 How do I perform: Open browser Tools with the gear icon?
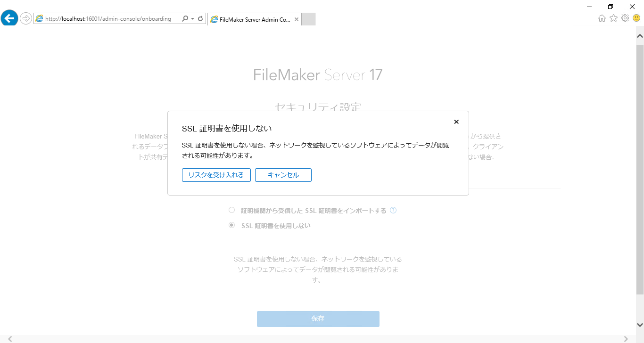point(625,17)
